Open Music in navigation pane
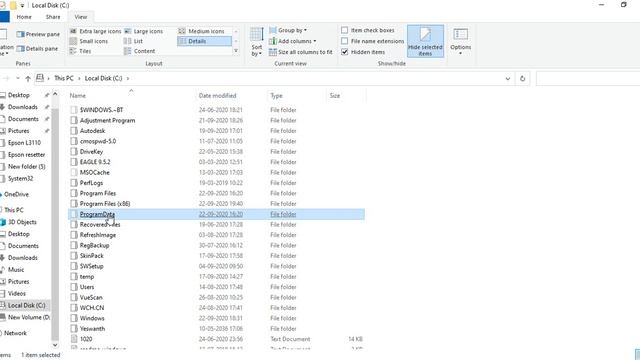The height and width of the screenshot is (360, 640). (16, 270)
